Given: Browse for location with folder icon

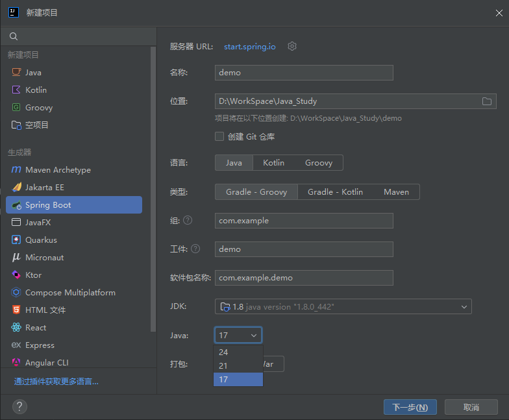Looking at the screenshot, I should [487, 101].
